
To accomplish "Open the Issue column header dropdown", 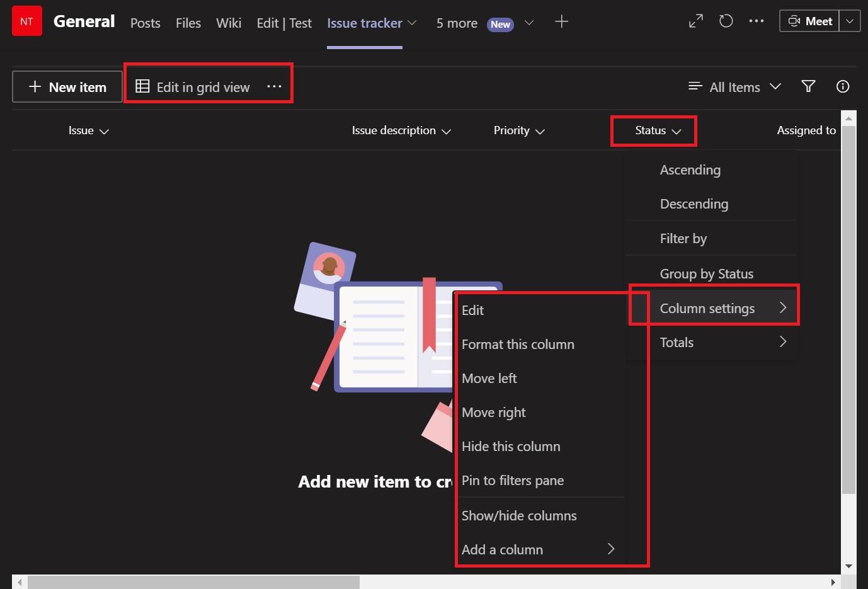I will (x=89, y=130).
